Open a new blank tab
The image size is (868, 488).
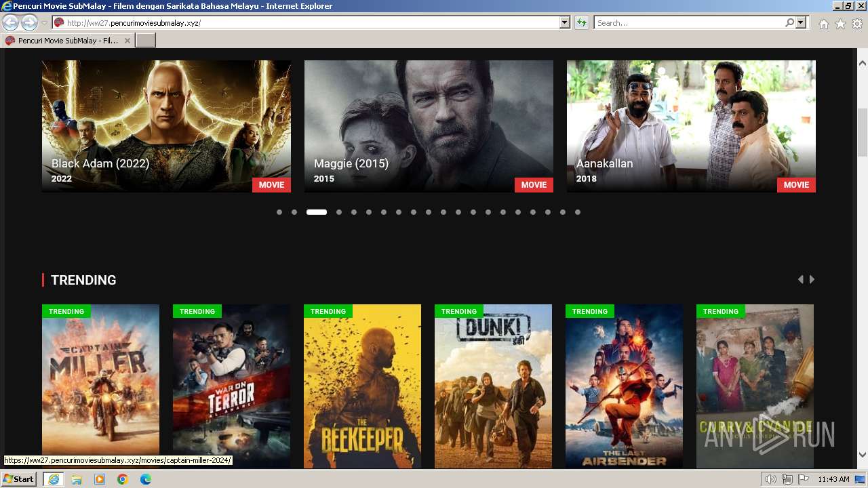(146, 41)
